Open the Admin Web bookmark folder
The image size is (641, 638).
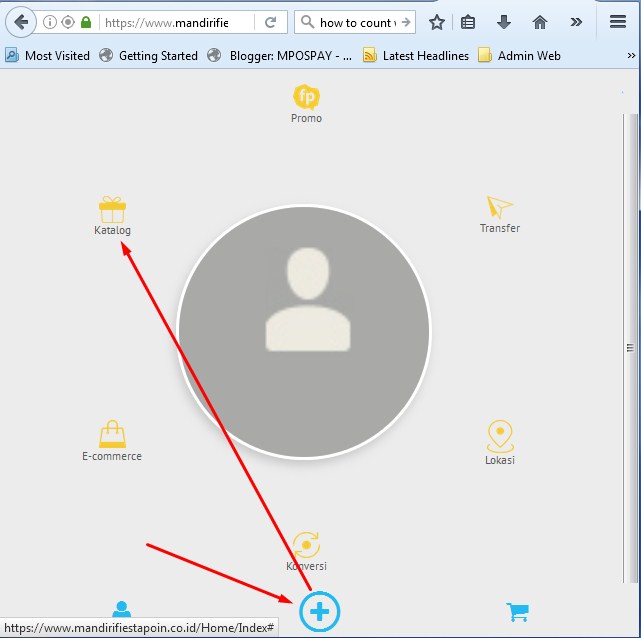[519, 55]
